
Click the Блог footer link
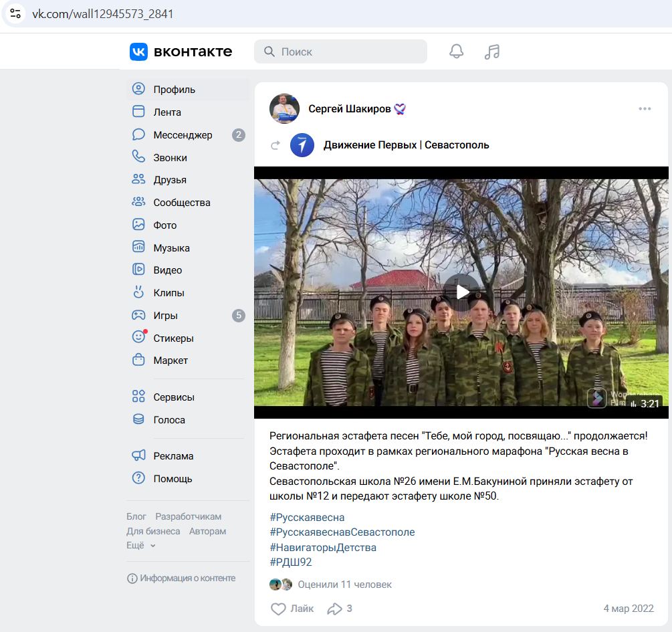[136, 517]
